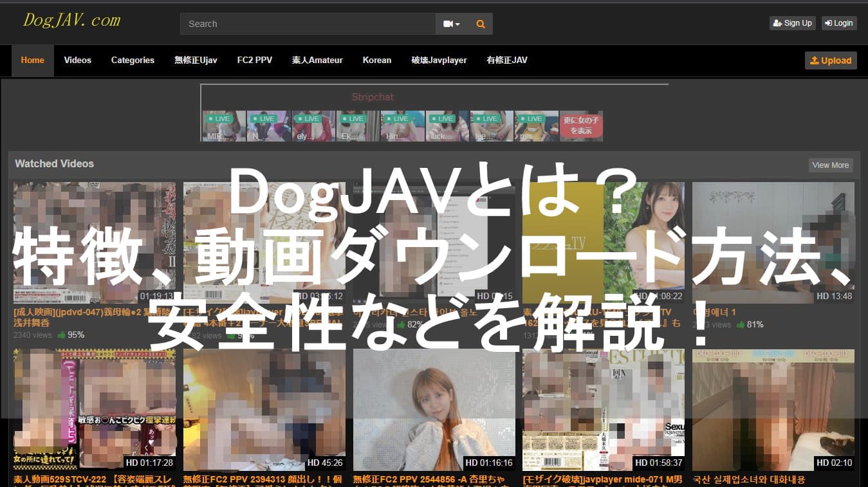The image size is (868, 487).
Task: Click the 更に女の子を表示 banner button
Action: point(581,126)
